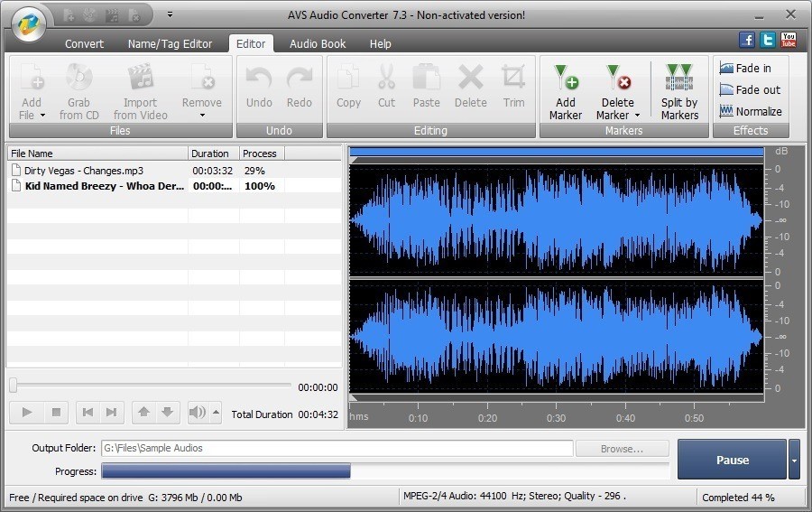Image resolution: width=812 pixels, height=512 pixels.
Task: Click the Add File icon
Action: pos(32,78)
